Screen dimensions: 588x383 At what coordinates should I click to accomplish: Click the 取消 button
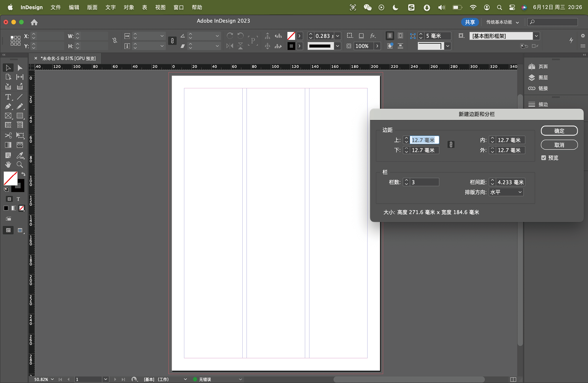coord(559,145)
